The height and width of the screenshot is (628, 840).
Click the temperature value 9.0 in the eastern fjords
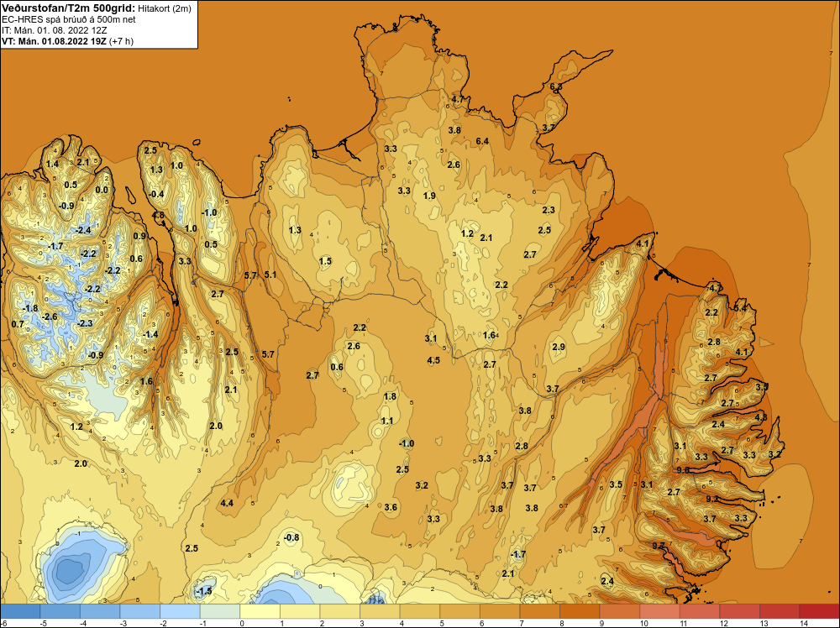(x=683, y=470)
